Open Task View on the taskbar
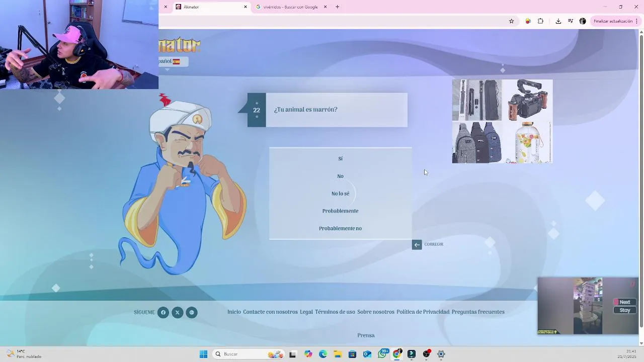The height and width of the screenshot is (362, 644). [292, 354]
